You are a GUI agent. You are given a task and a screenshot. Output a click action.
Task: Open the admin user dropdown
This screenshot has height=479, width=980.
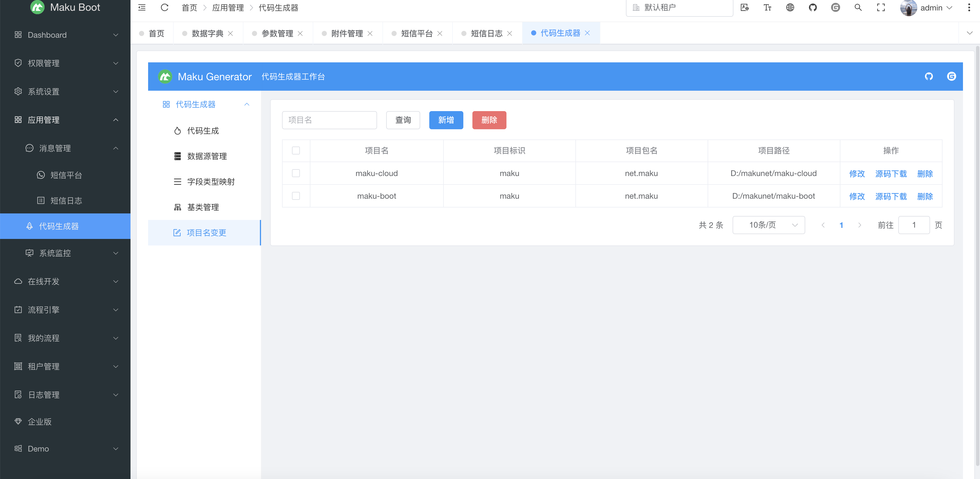click(931, 8)
